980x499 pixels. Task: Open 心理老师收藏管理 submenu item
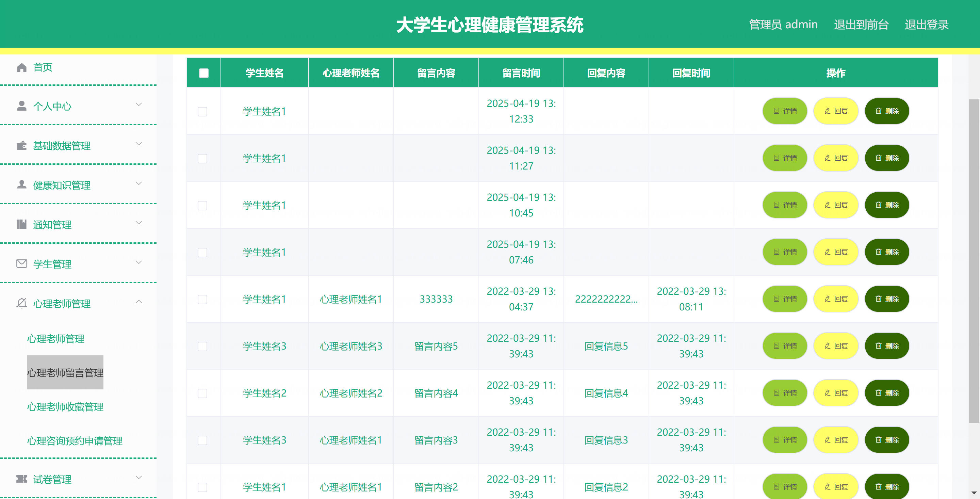(65, 406)
